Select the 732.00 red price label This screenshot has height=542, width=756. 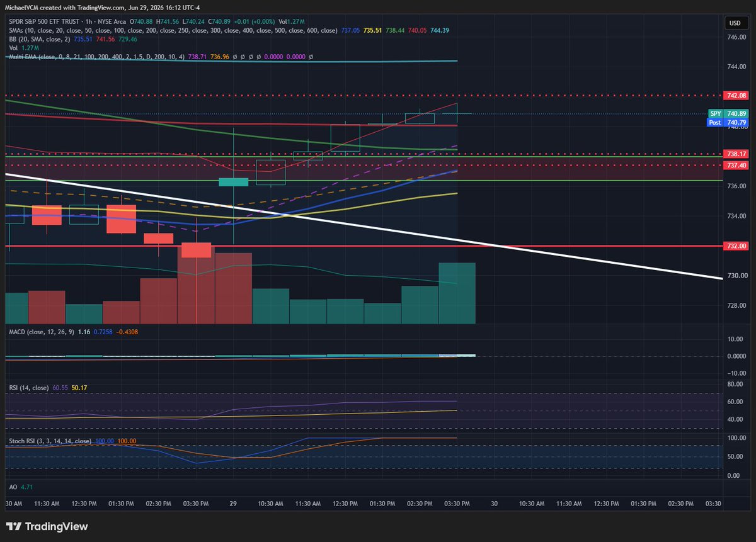tap(736, 246)
